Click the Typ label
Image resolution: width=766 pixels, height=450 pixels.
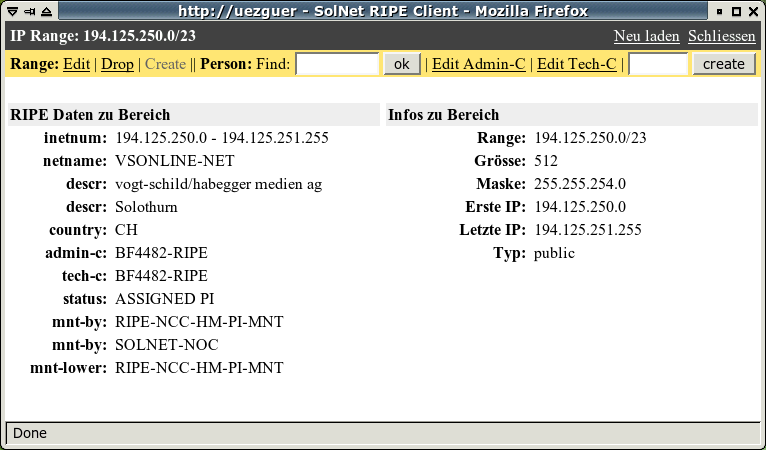point(510,254)
